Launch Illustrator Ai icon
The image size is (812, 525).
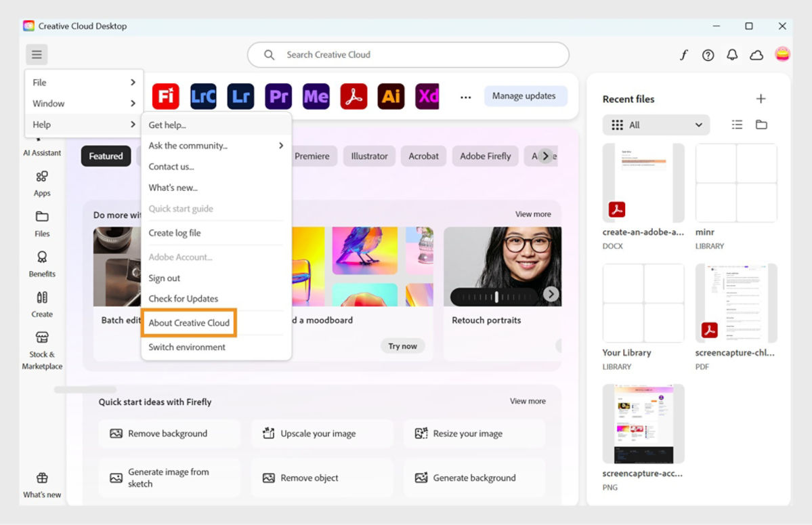391,96
